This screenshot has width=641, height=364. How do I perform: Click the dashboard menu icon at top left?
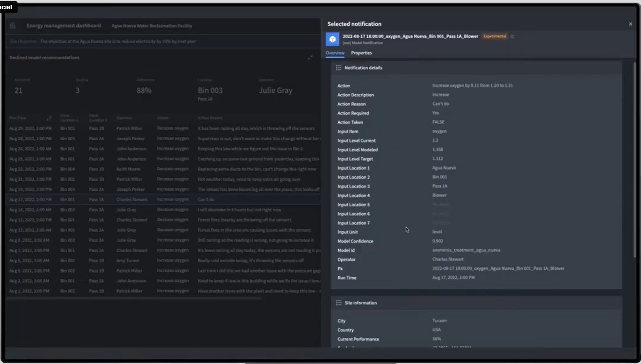[12, 26]
